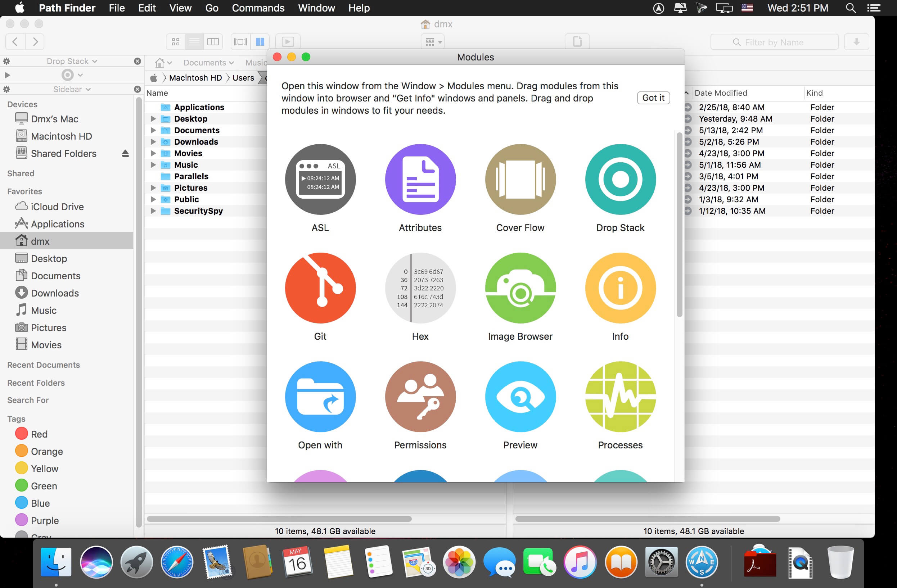Choose the Permissions module icon
Image resolution: width=897 pixels, height=588 pixels.
click(420, 396)
